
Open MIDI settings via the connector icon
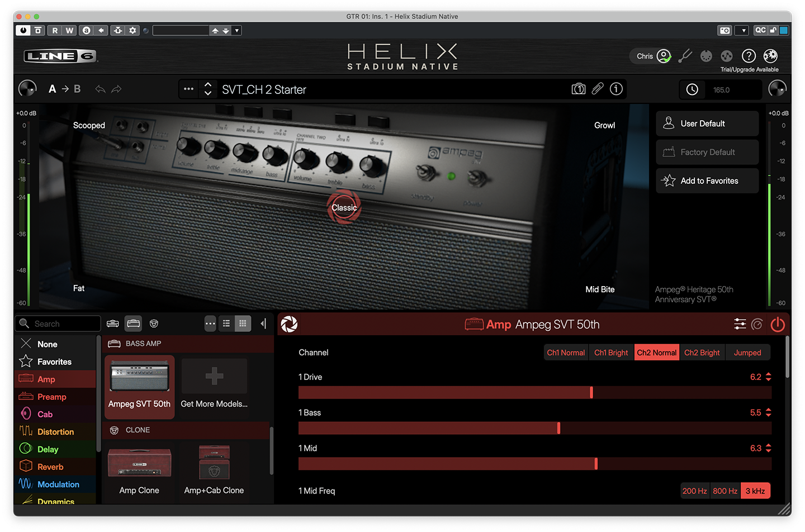click(707, 56)
